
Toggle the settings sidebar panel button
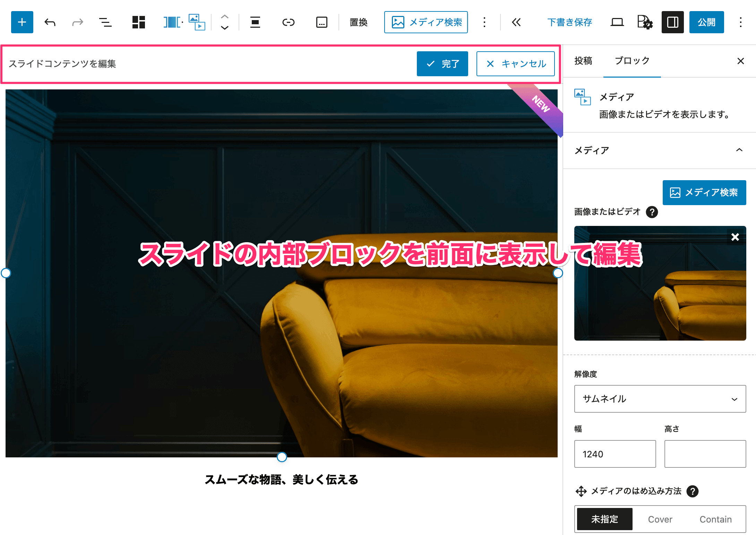click(672, 22)
